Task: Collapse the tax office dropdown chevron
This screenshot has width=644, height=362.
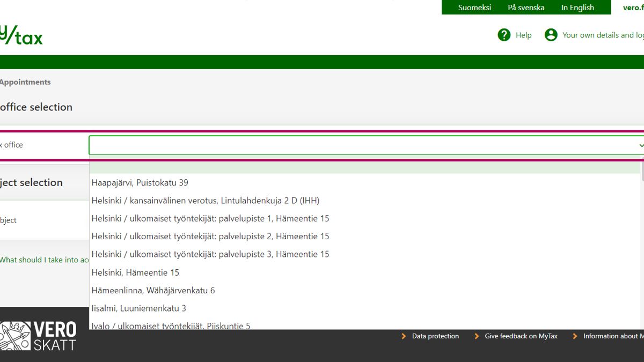Action: click(x=640, y=145)
